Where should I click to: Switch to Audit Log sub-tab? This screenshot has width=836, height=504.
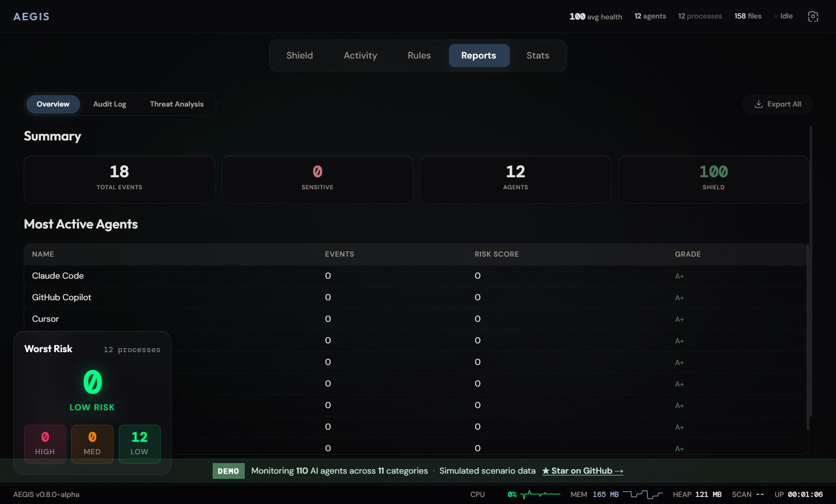[x=110, y=104]
